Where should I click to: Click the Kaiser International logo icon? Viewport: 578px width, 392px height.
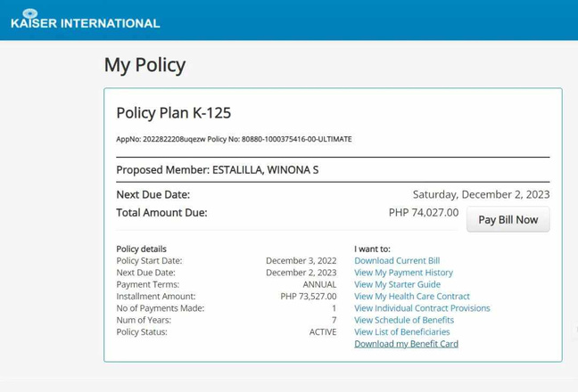pos(29,13)
